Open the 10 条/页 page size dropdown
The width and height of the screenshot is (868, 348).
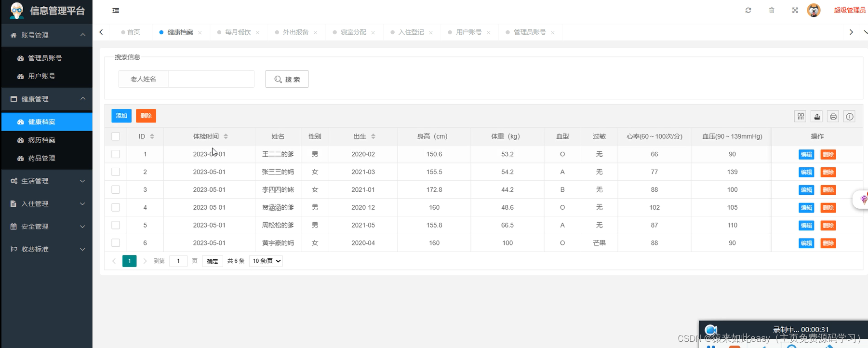coord(266,261)
